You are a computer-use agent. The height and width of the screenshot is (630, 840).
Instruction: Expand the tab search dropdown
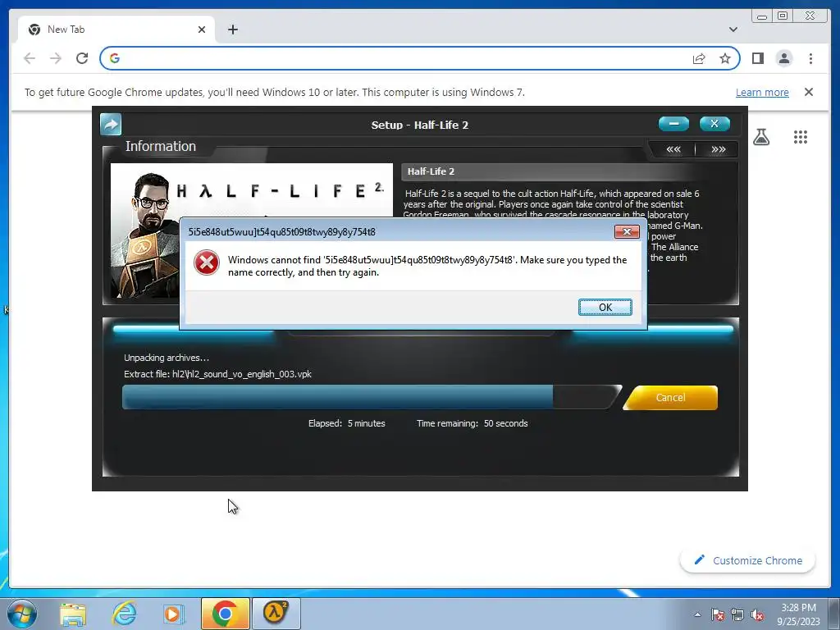733,30
